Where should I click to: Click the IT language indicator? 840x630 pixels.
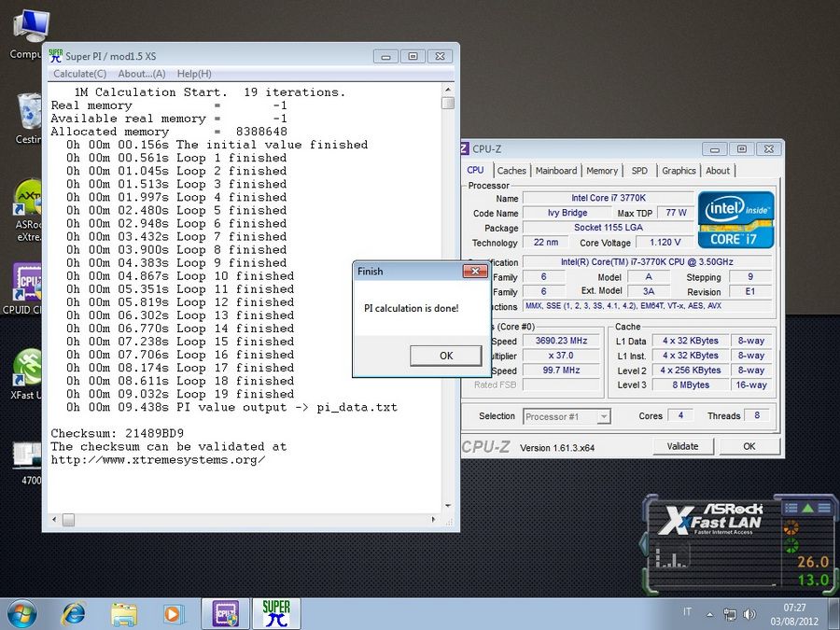(x=687, y=611)
